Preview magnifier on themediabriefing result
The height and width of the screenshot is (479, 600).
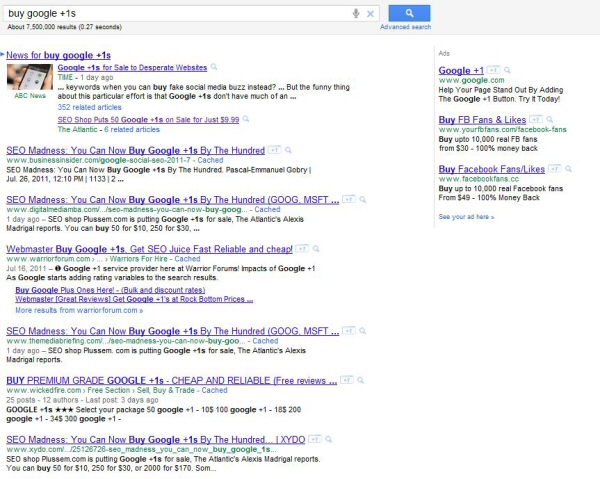point(362,331)
